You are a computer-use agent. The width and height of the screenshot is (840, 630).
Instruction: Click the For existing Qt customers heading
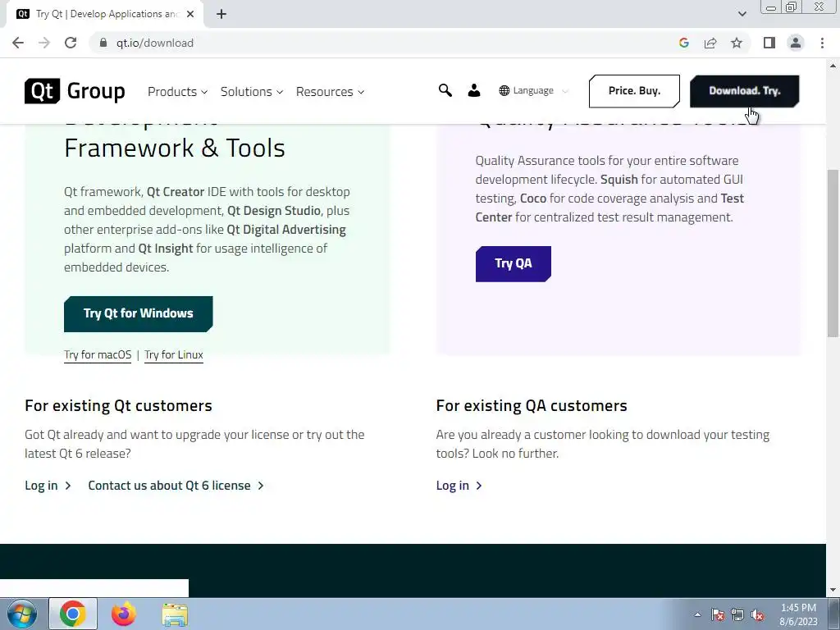tap(118, 405)
